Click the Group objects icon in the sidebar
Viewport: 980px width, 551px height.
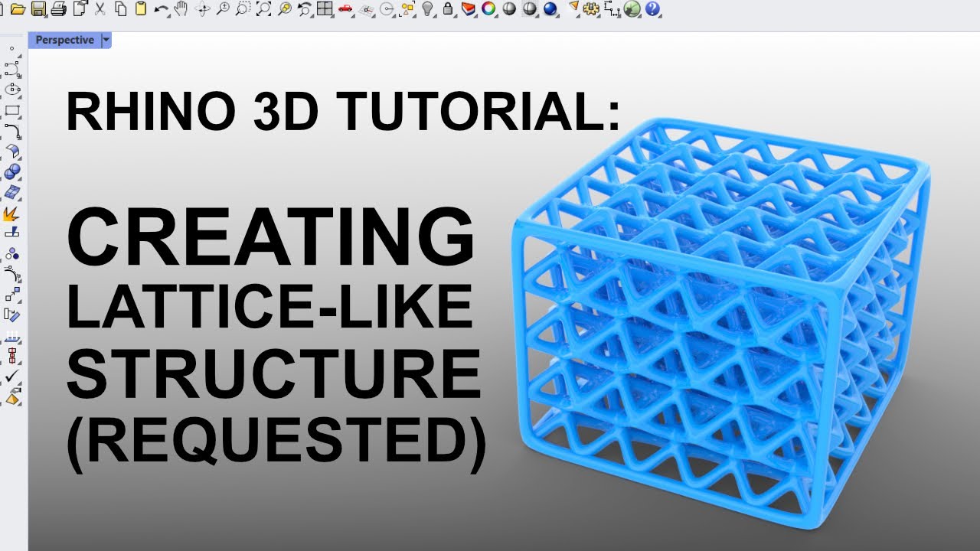click(x=12, y=254)
